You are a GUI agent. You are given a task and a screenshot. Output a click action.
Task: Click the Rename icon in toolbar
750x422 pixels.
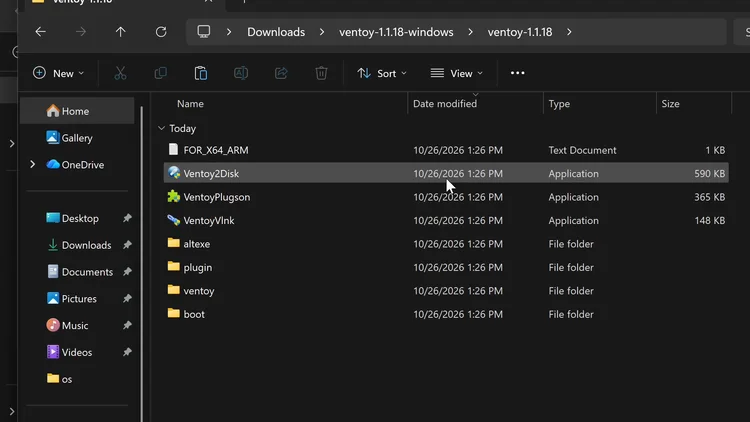pos(241,73)
